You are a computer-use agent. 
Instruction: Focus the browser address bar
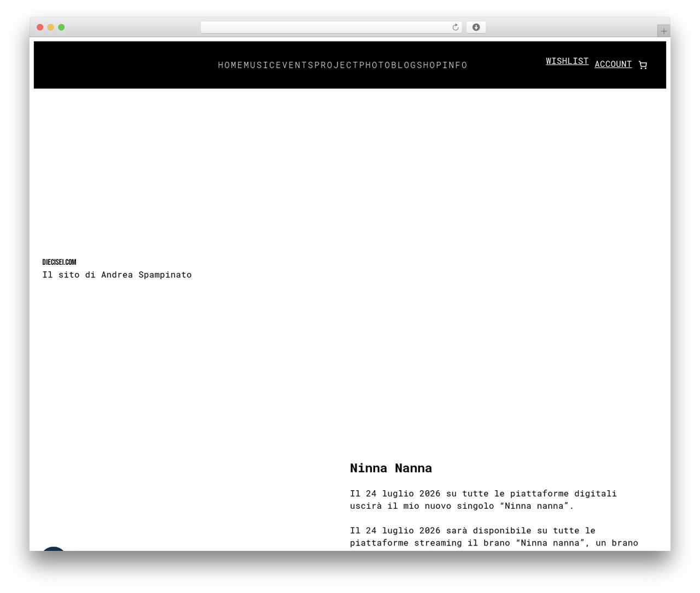(x=331, y=27)
